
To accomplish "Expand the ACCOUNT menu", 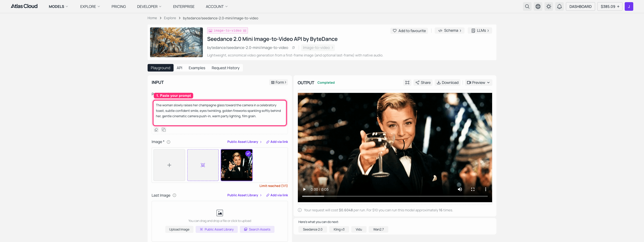I will [x=216, y=6].
